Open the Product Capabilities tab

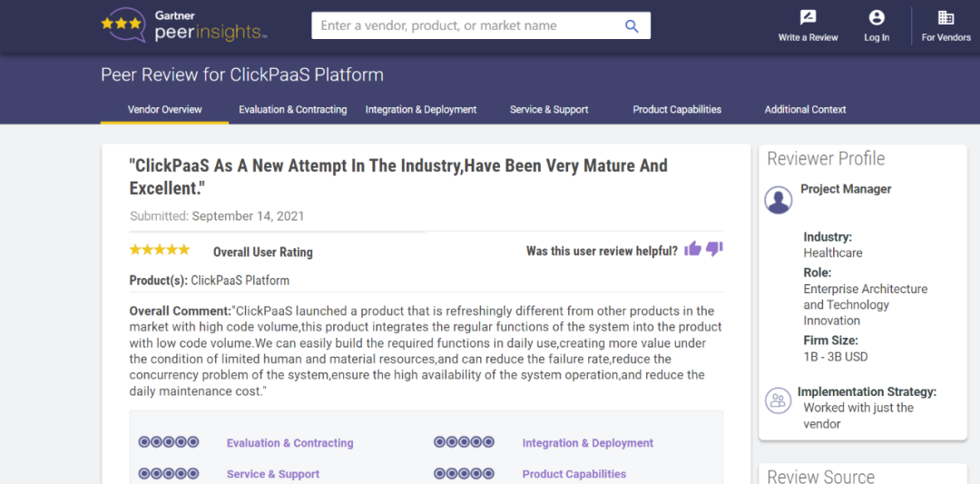point(677,110)
